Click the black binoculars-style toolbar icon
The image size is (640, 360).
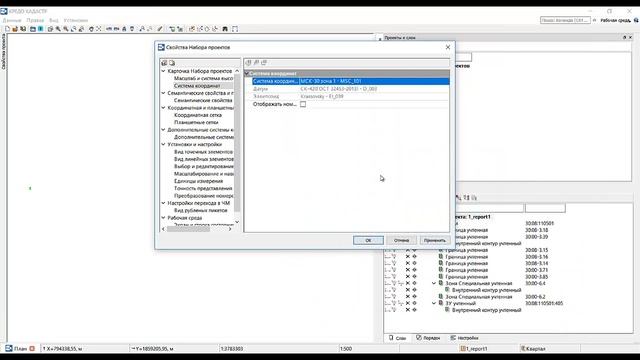coord(225,29)
